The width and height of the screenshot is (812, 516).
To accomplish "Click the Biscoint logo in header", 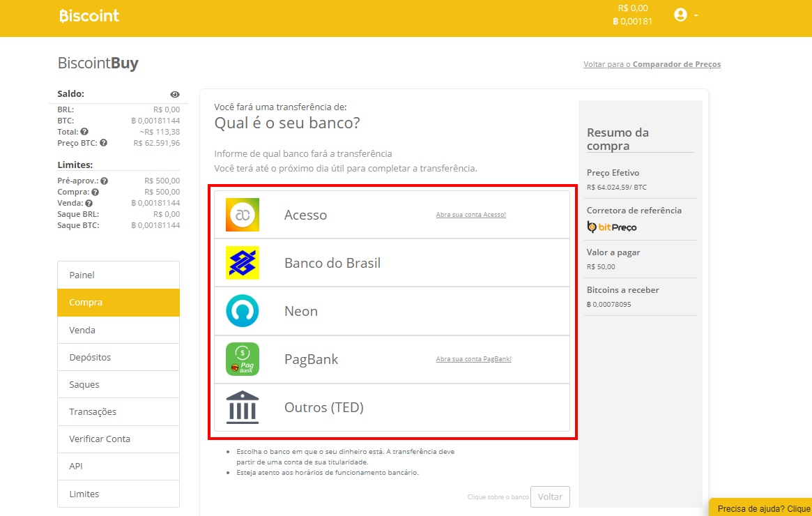I will pos(89,15).
